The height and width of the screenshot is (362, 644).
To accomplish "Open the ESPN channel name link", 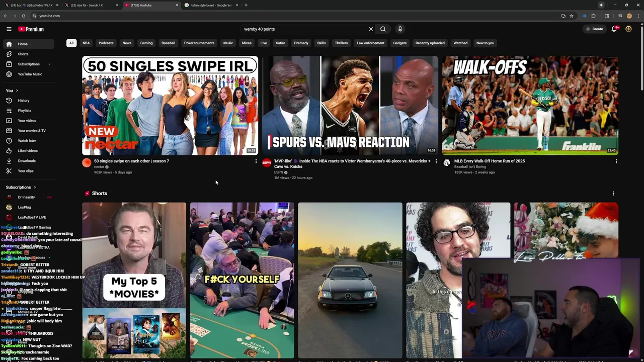I will point(278,172).
